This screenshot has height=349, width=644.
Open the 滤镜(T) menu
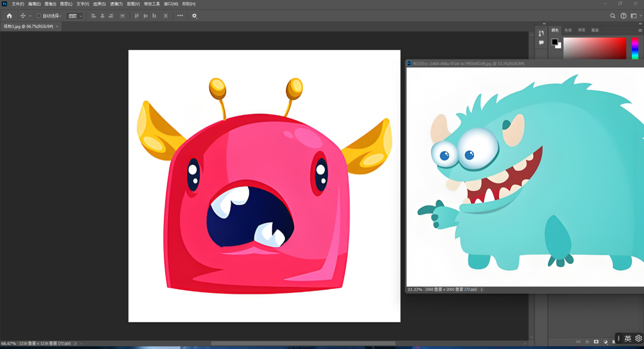tap(116, 4)
